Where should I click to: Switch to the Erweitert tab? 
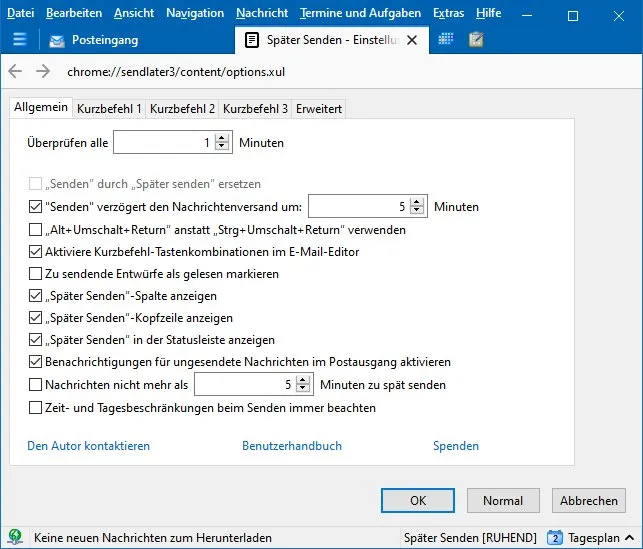point(319,109)
